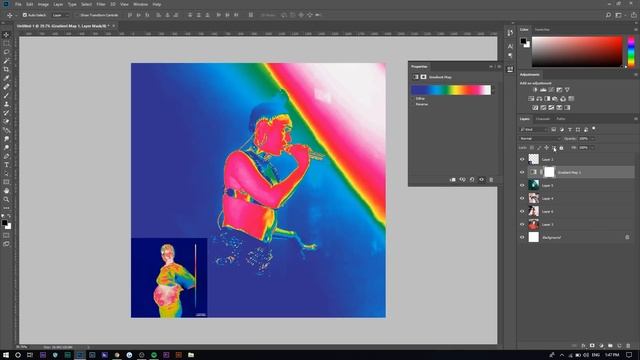Screen dimensions: 640x360
Task: Open Auto-Select Layer dropdown in options bar
Action: (x=60, y=15)
